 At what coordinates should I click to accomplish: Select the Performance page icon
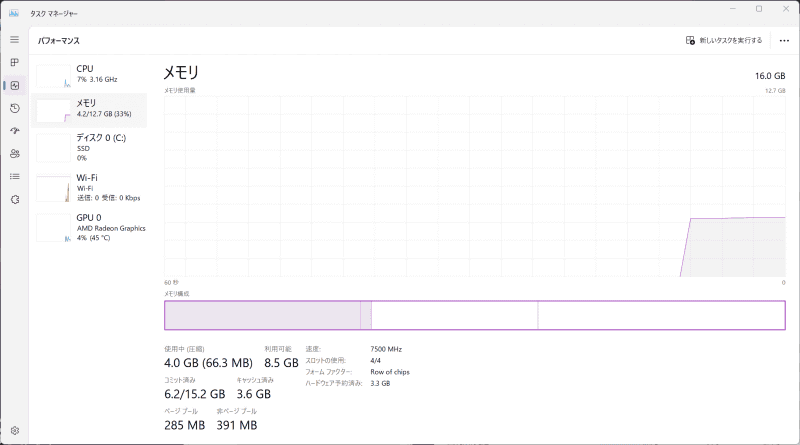14,85
